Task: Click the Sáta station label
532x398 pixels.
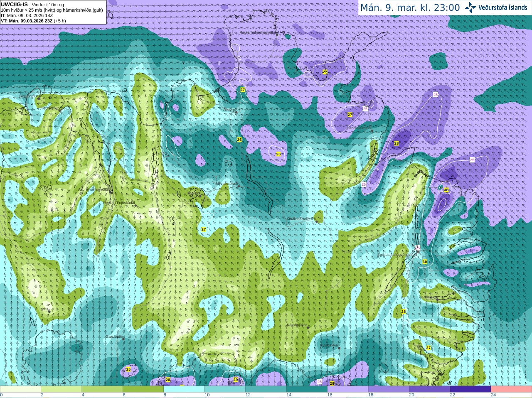Action: 44,309
